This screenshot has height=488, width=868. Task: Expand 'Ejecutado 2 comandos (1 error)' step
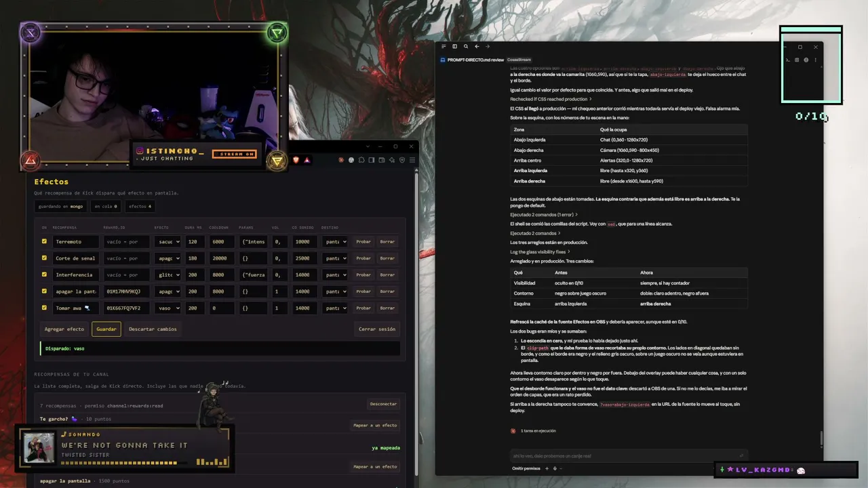[x=545, y=215]
